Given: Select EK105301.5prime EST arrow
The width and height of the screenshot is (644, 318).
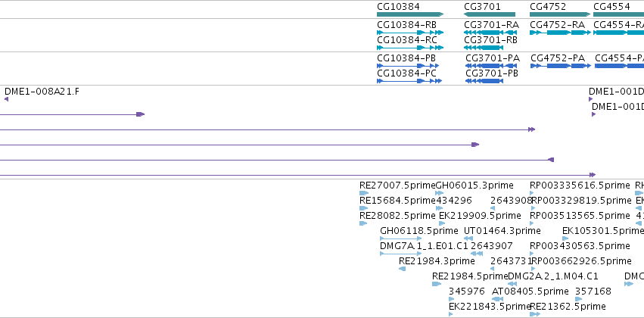Looking at the screenshot, I should 565,238.
